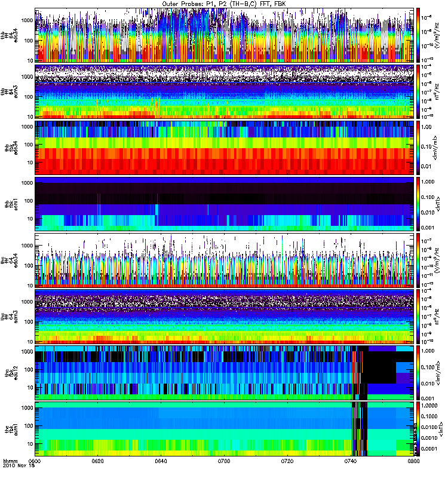Click the thc fbk edc12 filter bank panel
This screenshot has width=448, height=478.
(225, 373)
